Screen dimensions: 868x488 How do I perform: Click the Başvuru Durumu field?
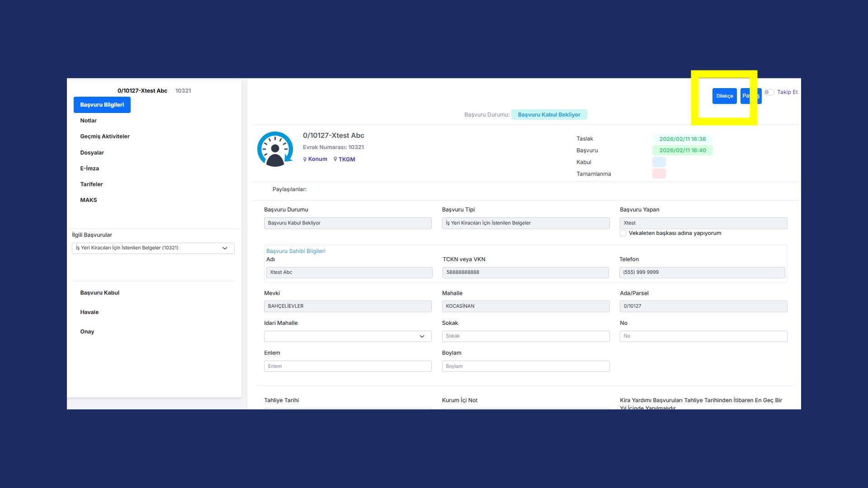click(x=348, y=223)
